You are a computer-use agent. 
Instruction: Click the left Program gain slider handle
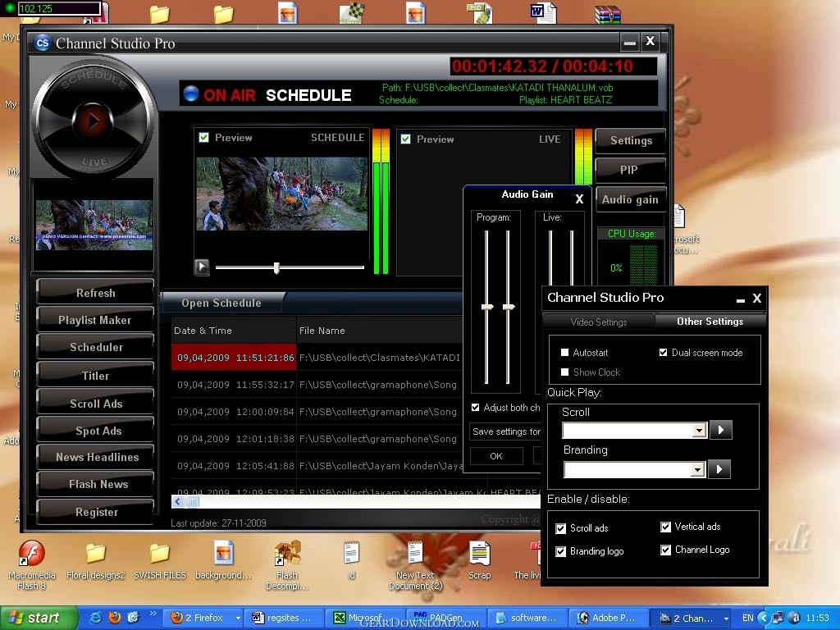point(487,307)
